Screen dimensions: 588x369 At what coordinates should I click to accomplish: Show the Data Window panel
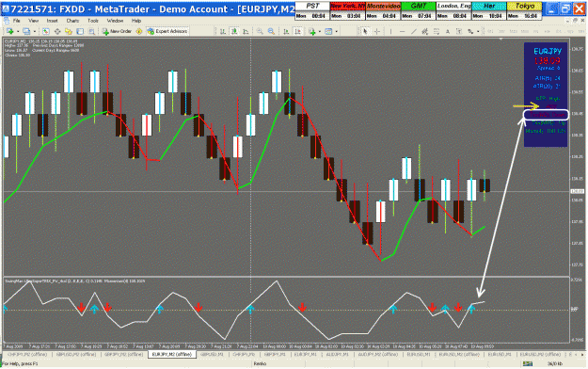[57, 31]
